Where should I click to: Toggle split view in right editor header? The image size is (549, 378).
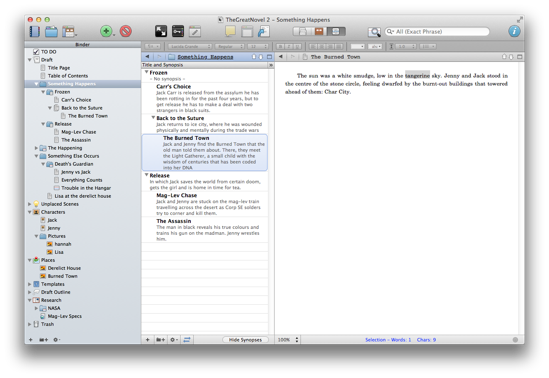[520, 56]
